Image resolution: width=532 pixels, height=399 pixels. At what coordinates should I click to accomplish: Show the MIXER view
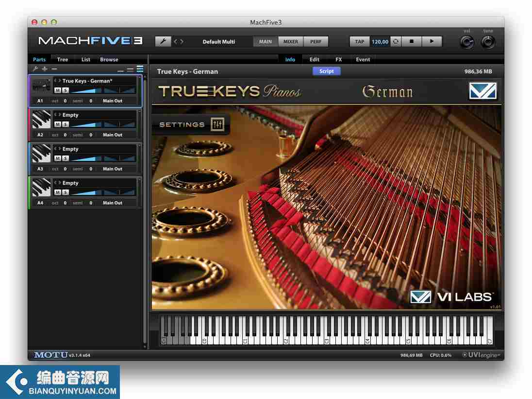(291, 41)
